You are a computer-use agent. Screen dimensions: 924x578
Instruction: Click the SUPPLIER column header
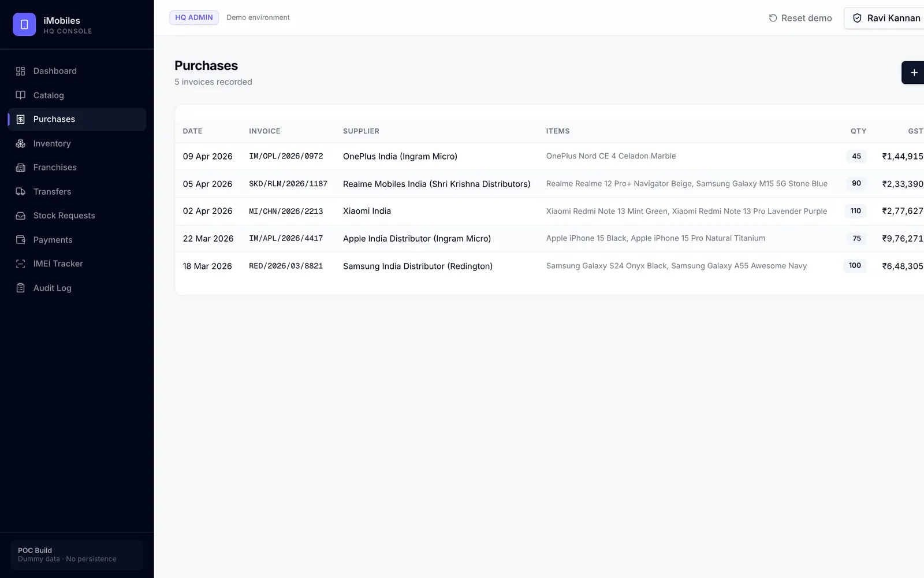tap(361, 131)
